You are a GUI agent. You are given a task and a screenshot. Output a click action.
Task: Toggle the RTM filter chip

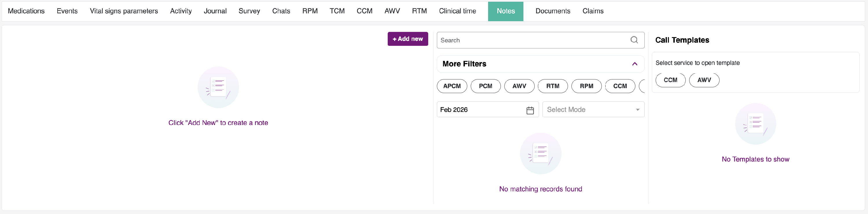pyautogui.click(x=553, y=86)
